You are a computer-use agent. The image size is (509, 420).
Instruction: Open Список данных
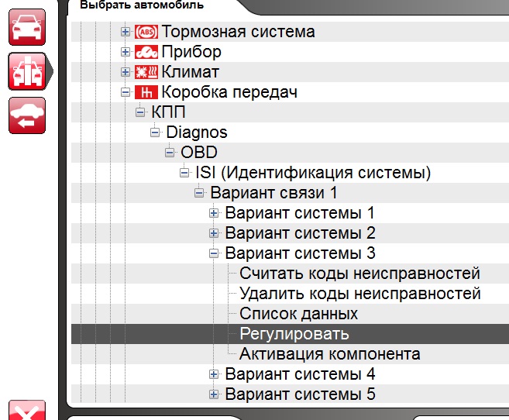[298, 314]
